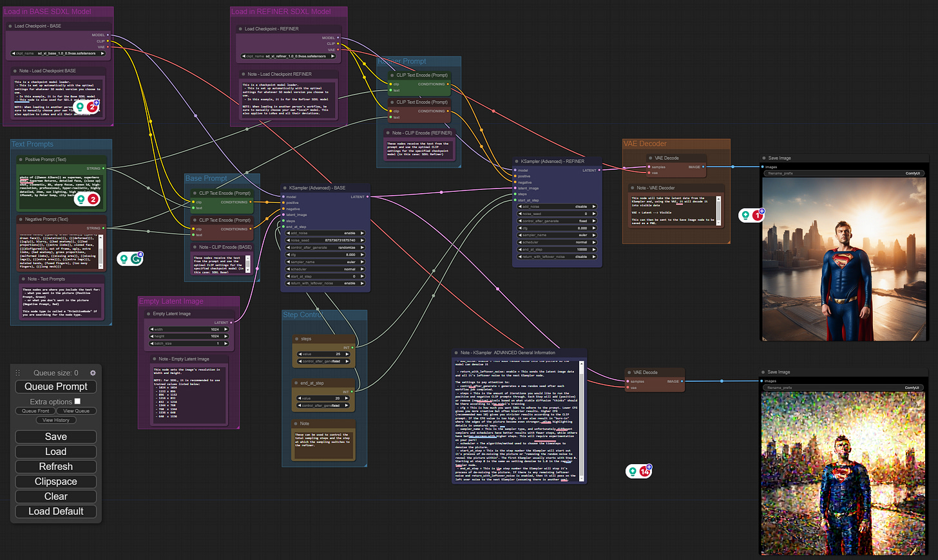Viewport: 938px width, 560px height.
Task: Decrease value arrow in steps node
Action: point(300,354)
